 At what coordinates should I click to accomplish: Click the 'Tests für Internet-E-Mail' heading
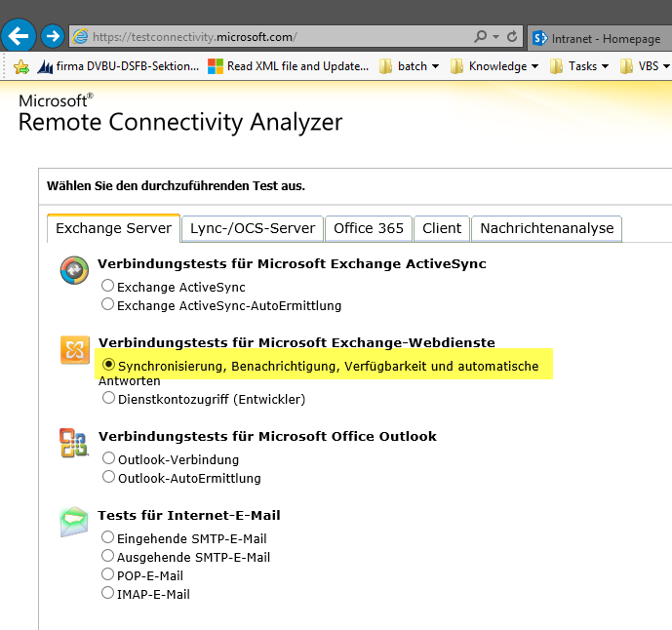[x=189, y=515]
